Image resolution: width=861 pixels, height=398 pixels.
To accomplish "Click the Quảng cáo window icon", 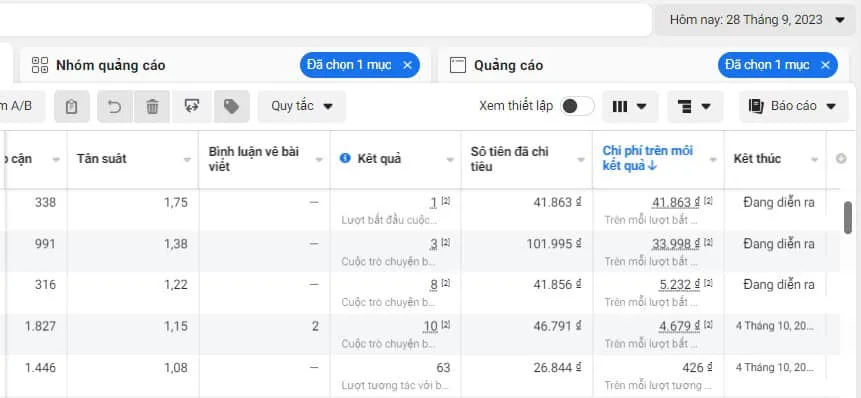I will click(457, 65).
